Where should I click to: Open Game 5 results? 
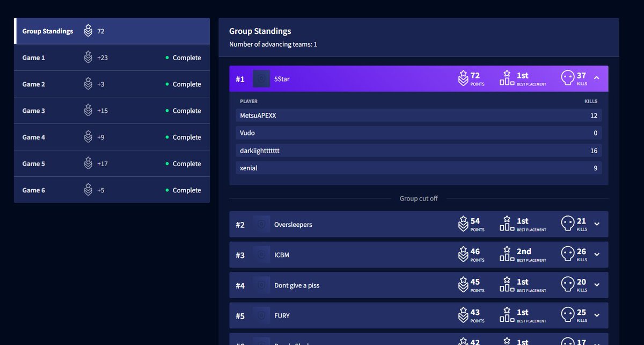tap(112, 163)
